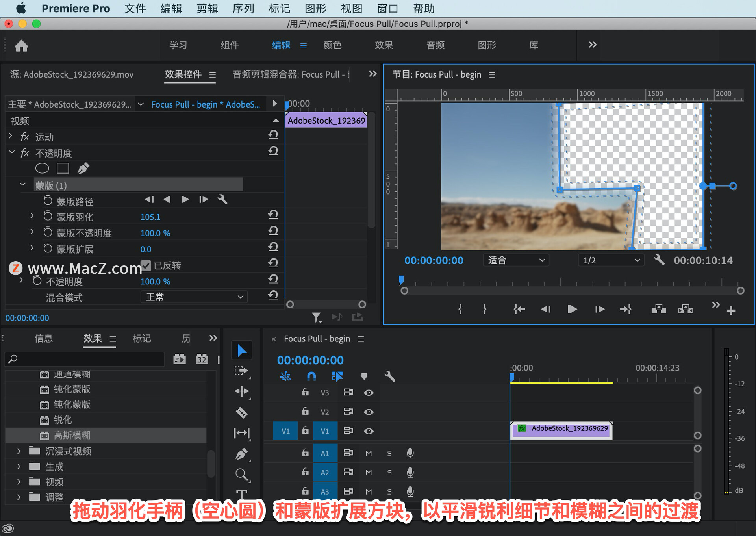Hide the V2 track with eye icon
Viewport: 756px width, 536px height.
[x=369, y=412]
